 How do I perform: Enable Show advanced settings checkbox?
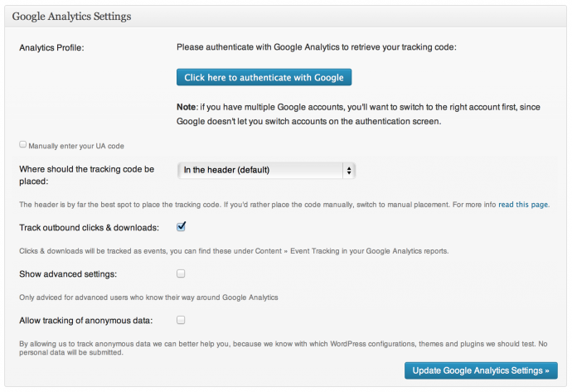[181, 273]
